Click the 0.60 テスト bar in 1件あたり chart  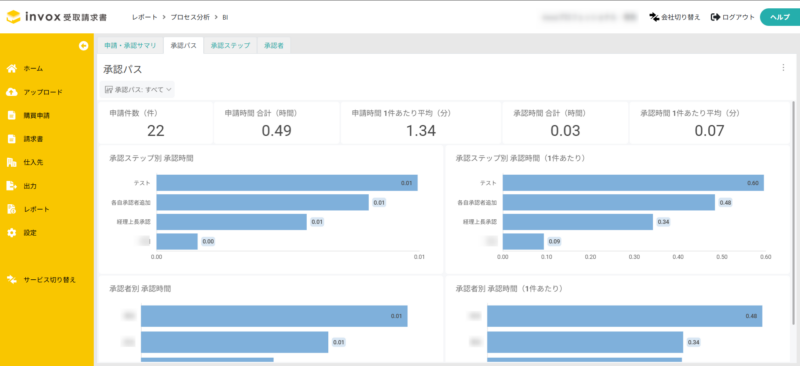point(633,183)
